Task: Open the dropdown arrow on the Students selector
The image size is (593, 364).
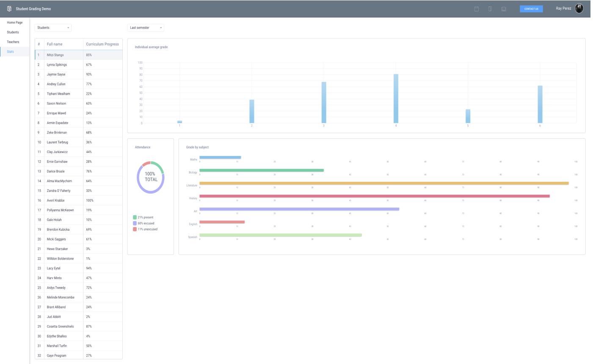Action: click(x=68, y=27)
